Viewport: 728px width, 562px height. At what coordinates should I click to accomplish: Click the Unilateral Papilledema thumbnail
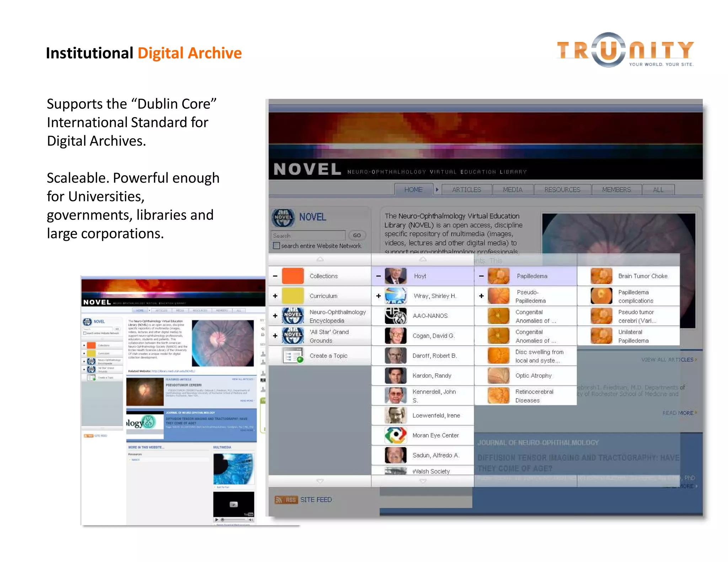point(601,336)
